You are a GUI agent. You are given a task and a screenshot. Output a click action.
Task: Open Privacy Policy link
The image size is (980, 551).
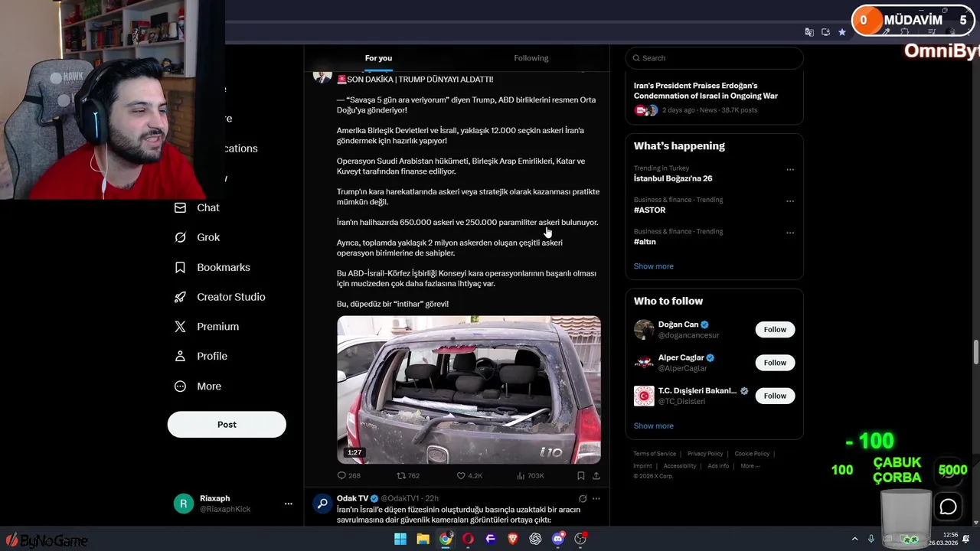click(x=705, y=454)
